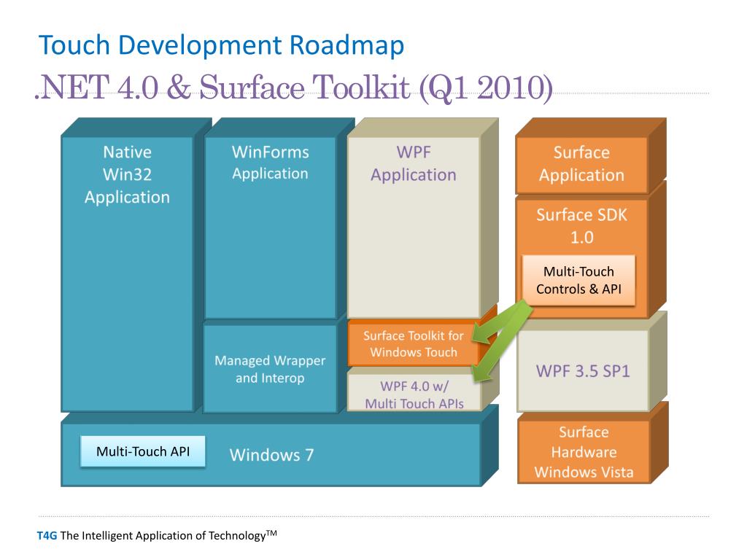Screen dimensions: 747x560
Task: Click the 'T4G' footer logo text
Action: [x=47, y=536]
